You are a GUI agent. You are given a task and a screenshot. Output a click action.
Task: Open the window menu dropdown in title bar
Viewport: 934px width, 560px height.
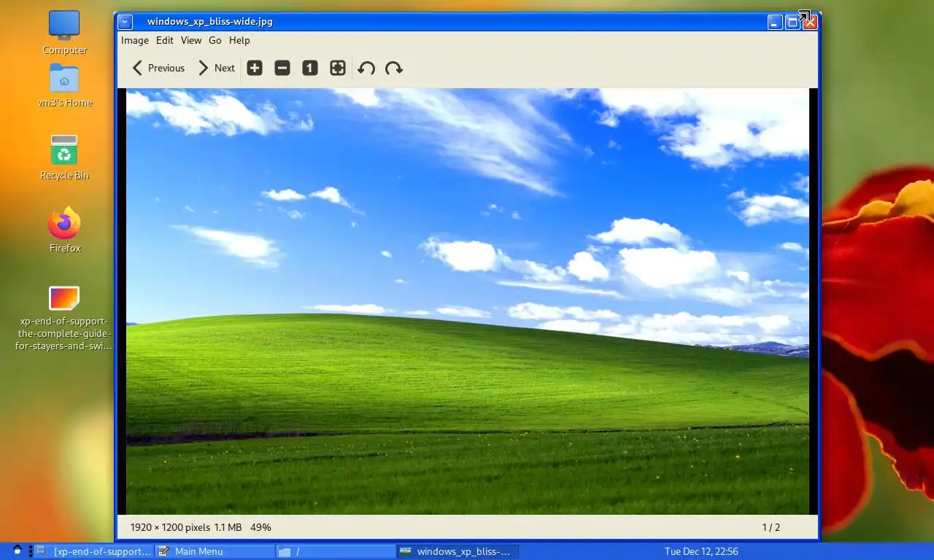tap(125, 22)
